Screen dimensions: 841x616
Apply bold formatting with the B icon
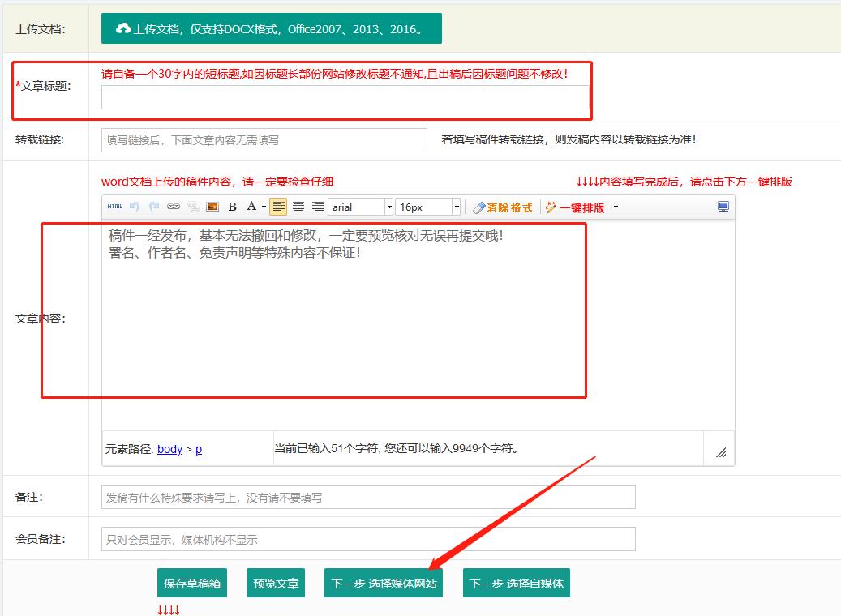tap(233, 207)
